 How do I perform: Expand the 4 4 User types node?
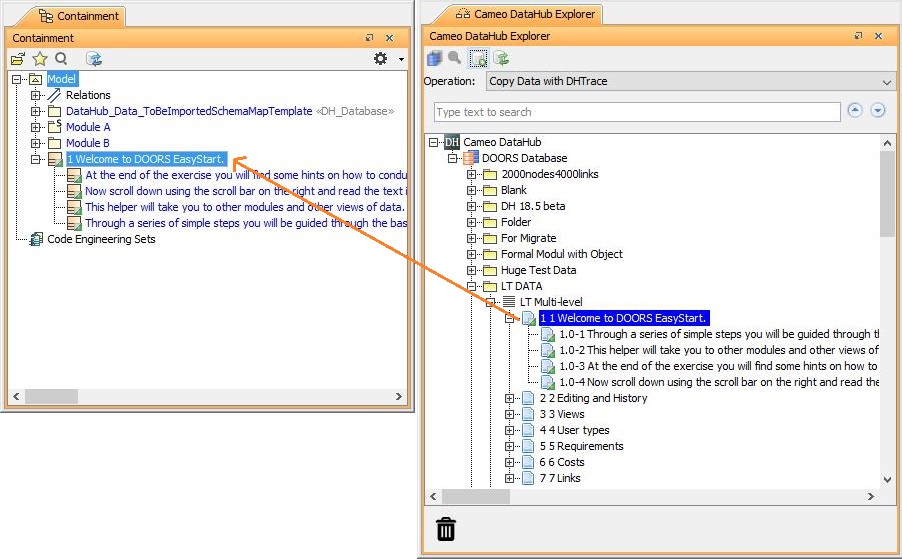(509, 430)
